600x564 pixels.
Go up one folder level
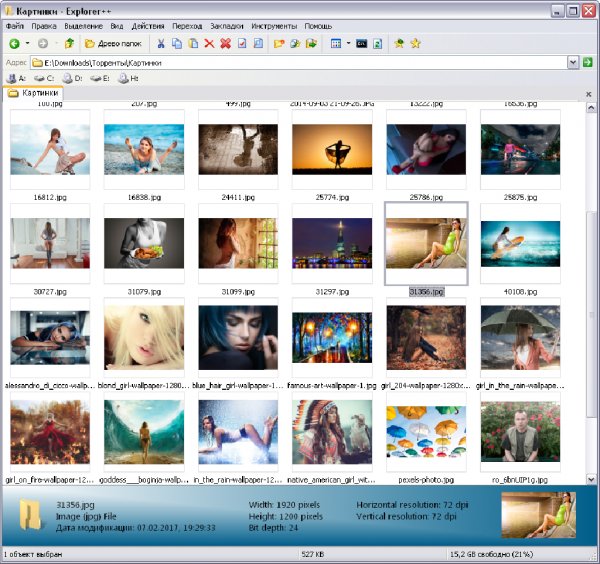pos(69,44)
